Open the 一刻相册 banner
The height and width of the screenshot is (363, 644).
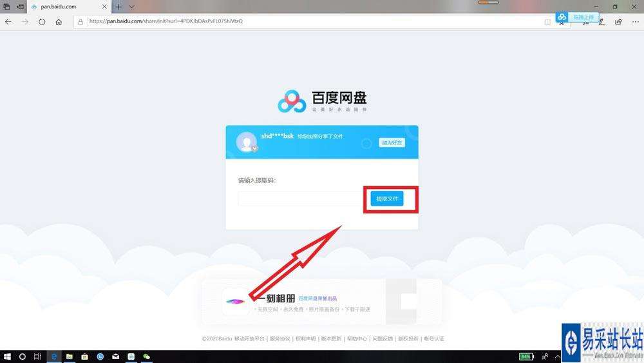point(321,302)
